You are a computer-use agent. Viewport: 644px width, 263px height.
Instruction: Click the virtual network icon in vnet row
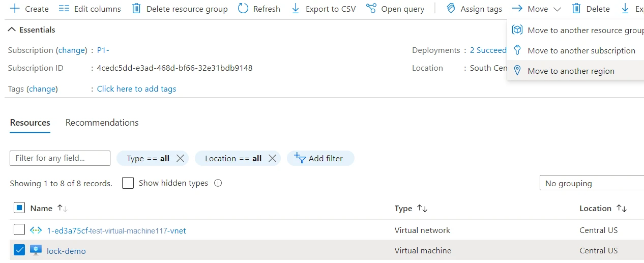click(36, 230)
